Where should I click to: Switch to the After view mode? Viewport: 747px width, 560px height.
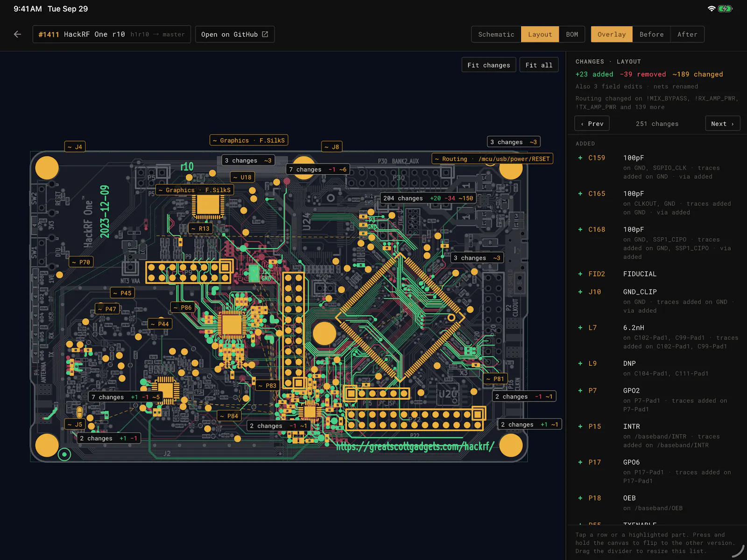[687, 34]
